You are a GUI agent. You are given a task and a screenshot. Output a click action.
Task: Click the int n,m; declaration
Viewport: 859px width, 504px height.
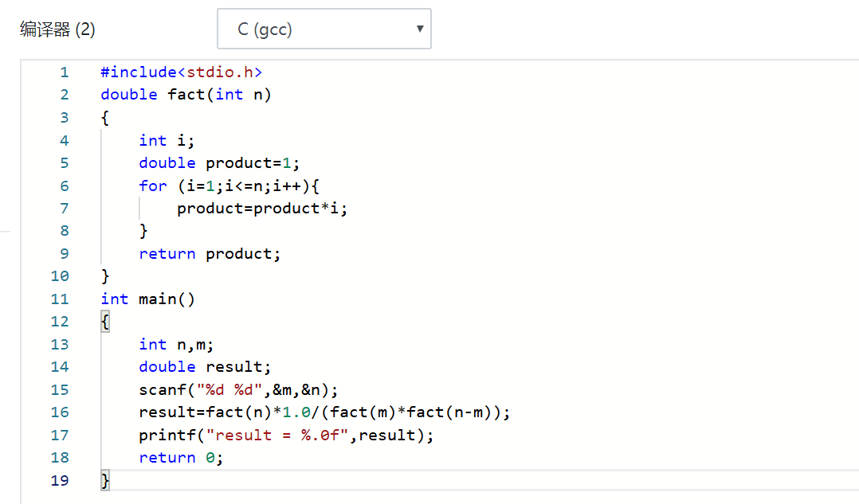tap(176, 345)
